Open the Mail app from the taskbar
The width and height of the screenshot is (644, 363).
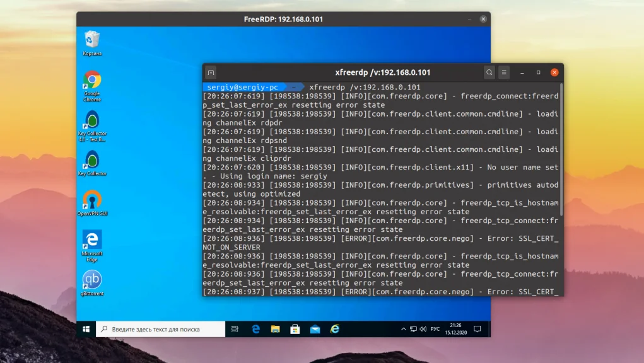[313, 328]
